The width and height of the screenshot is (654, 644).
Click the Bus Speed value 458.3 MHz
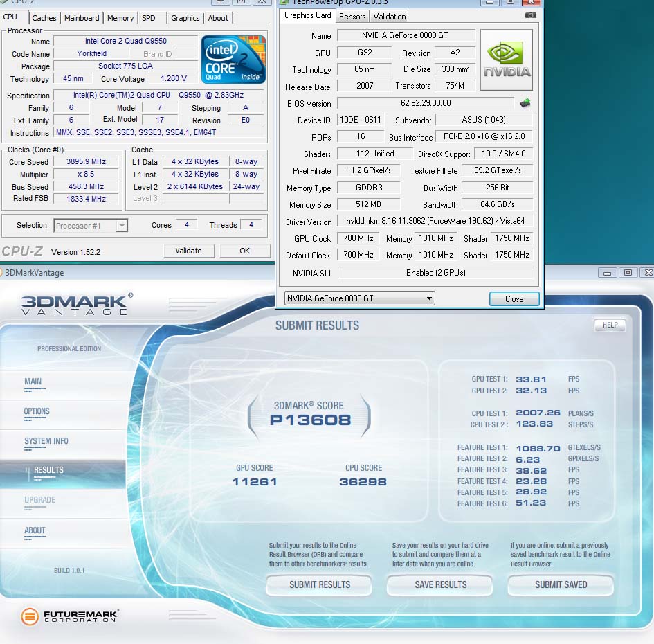click(86, 186)
